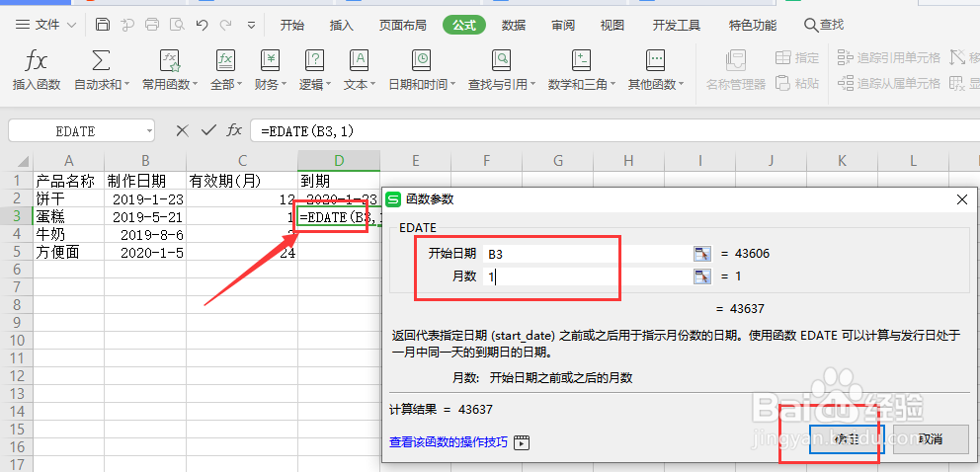Switch to the 数据 tab
This screenshot has height=472, width=980.
click(513, 25)
